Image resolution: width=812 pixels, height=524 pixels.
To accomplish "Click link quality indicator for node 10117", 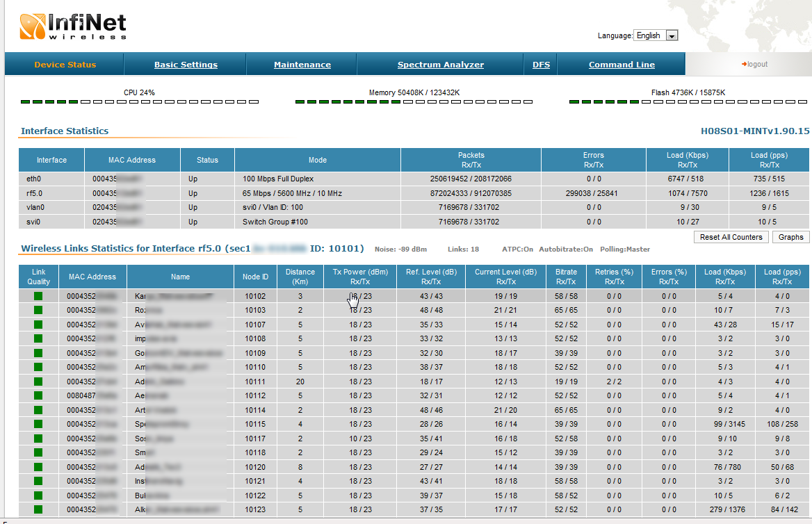I will (38, 439).
